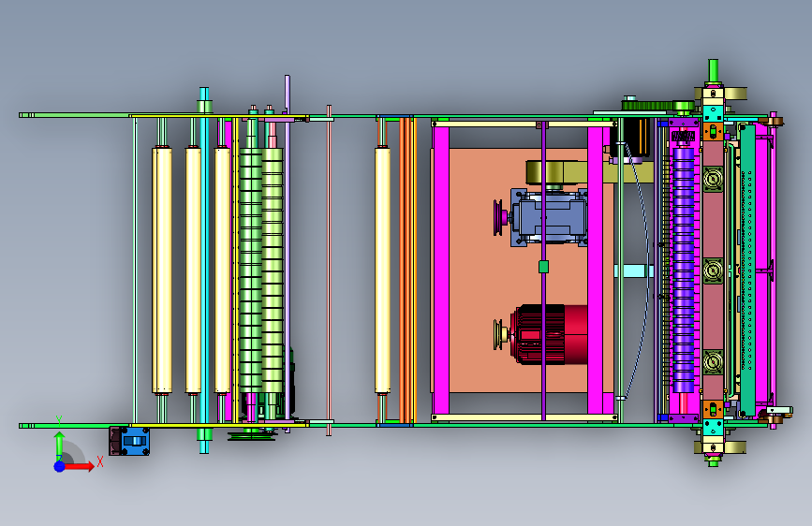Select the purple ribbed roller
This screenshot has height=526, width=812.
pos(683,270)
